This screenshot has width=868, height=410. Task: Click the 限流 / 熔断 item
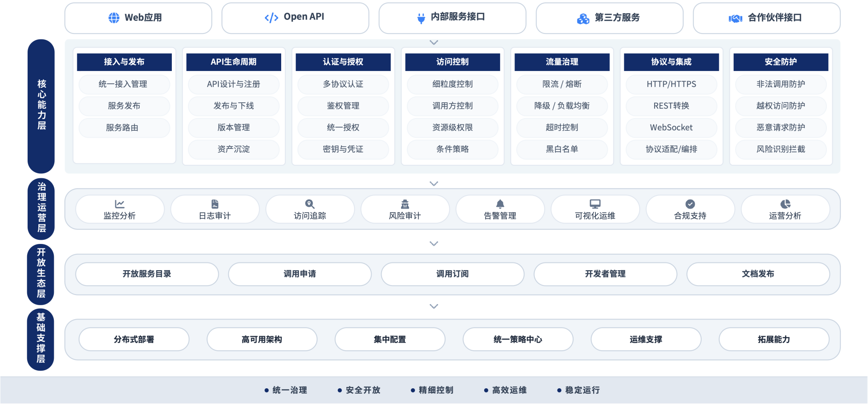[x=562, y=84]
